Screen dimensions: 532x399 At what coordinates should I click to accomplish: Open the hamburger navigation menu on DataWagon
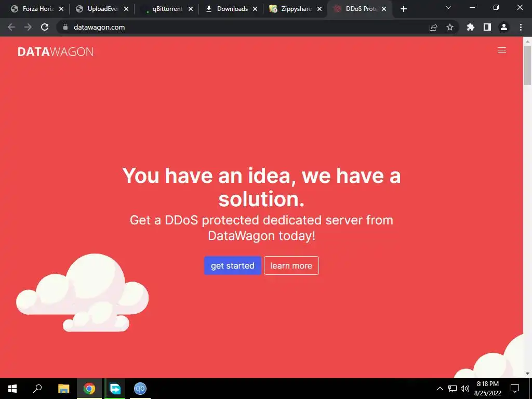coord(501,50)
